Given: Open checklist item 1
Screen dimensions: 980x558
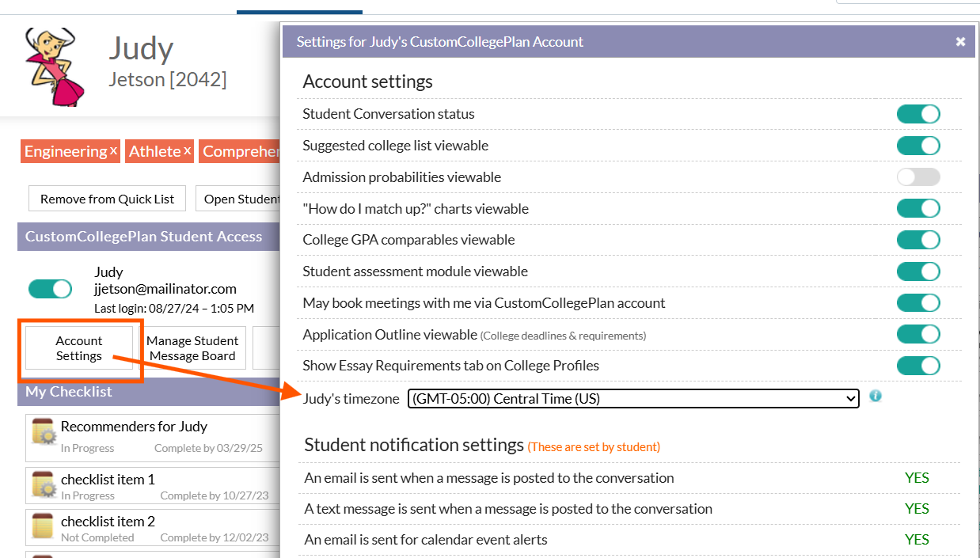Looking at the screenshot, I should (x=153, y=485).
